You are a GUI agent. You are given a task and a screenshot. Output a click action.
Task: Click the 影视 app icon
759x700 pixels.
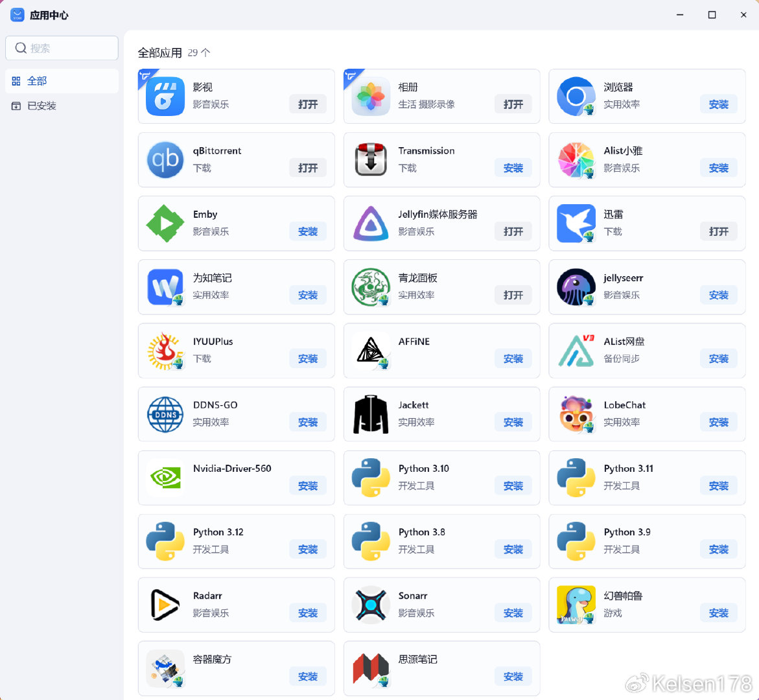point(165,97)
